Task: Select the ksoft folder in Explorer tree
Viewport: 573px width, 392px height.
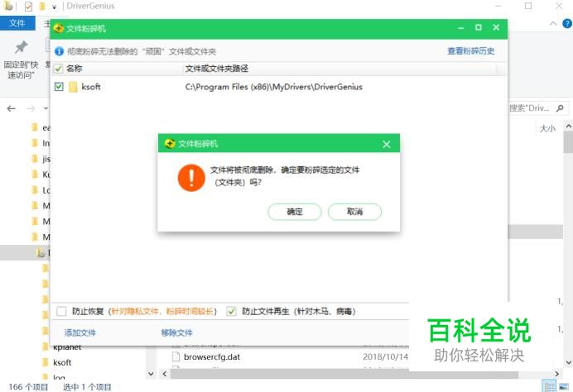Action: (x=62, y=362)
